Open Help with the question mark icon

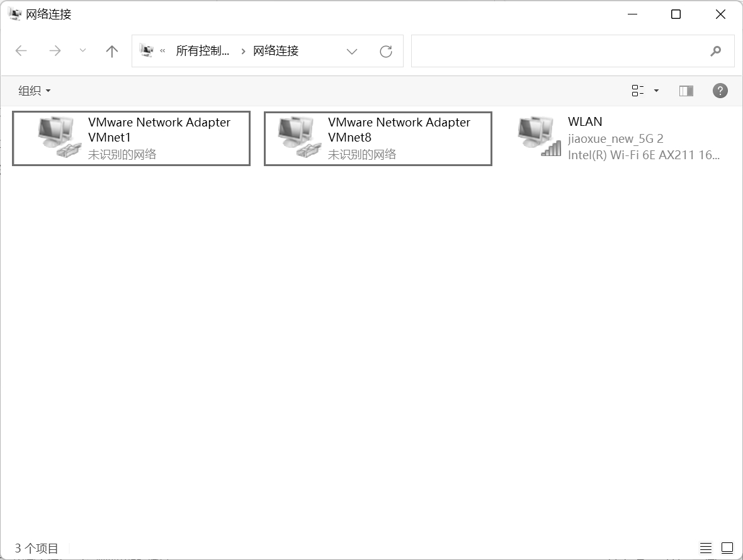tap(720, 91)
